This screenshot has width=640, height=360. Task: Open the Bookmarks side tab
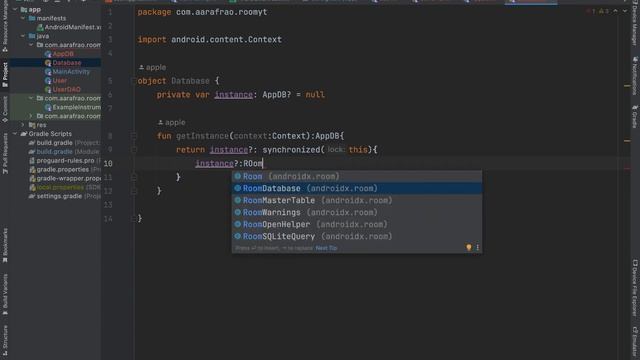pos(5,245)
